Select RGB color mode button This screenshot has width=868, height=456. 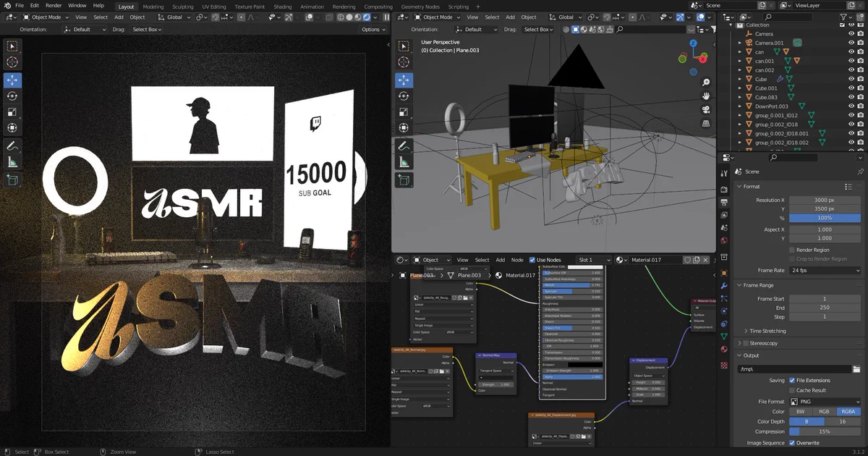825,411
